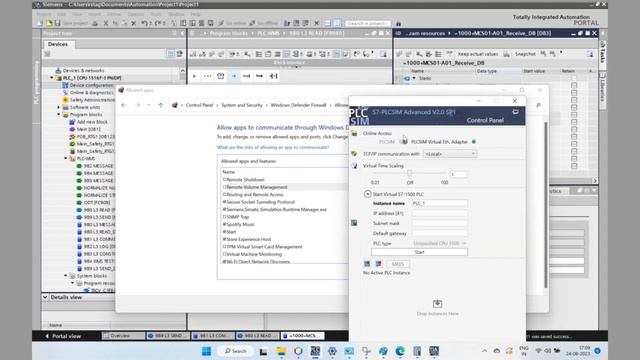Click the taskbar Search box

coord(236,351)
